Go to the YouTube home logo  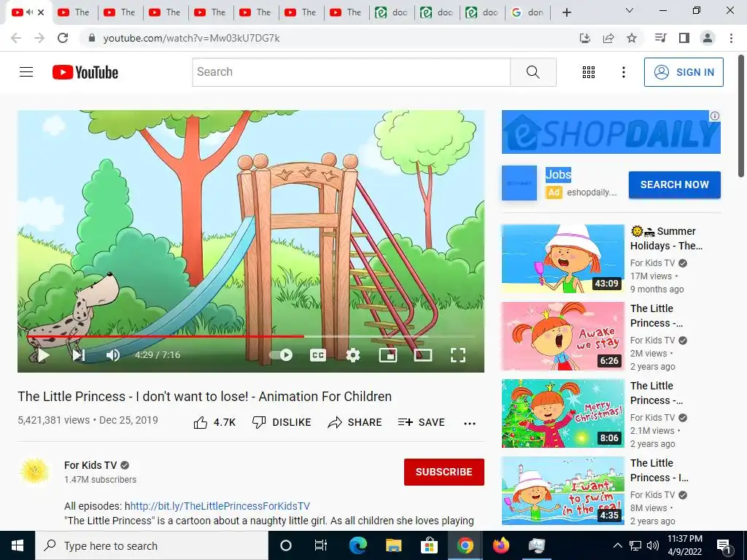click(x=85, y=72)
